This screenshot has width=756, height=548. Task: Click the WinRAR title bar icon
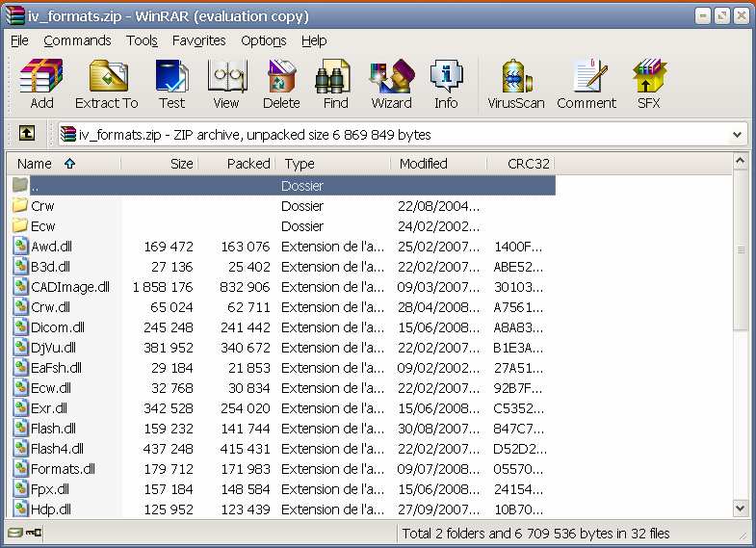coord(14,15)
